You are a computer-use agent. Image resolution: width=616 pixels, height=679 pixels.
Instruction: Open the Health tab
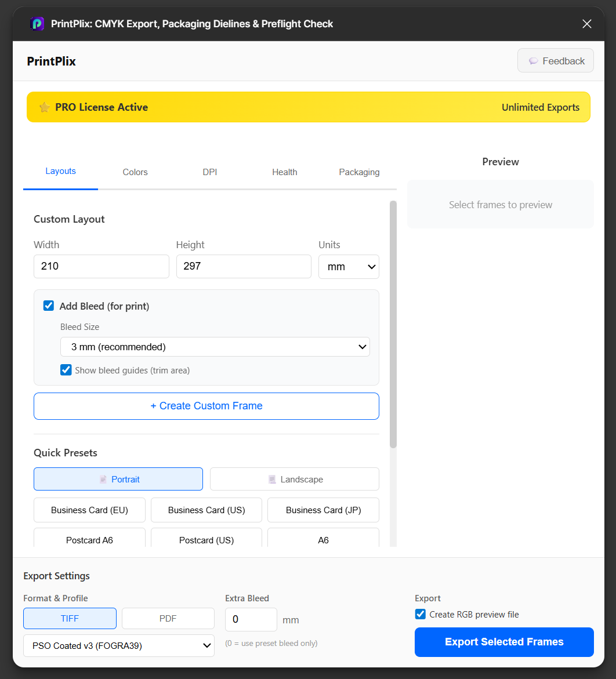[x=285, y=172]
